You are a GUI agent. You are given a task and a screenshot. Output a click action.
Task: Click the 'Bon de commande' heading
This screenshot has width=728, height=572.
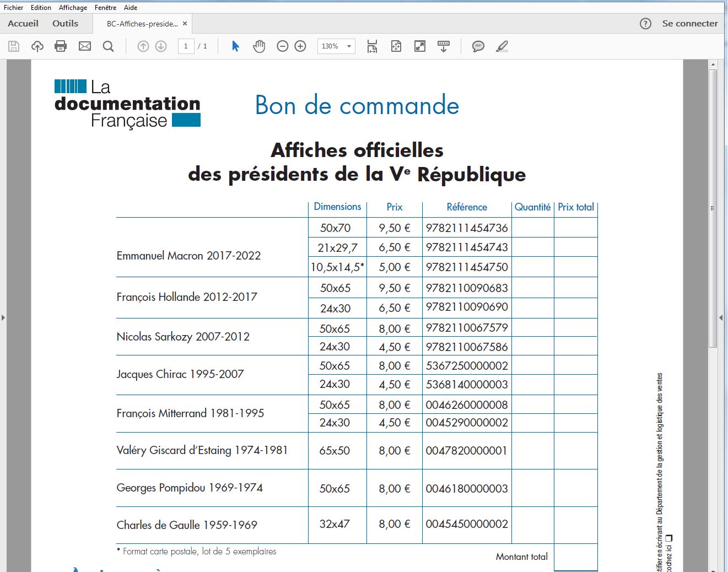tap(357, 105)
